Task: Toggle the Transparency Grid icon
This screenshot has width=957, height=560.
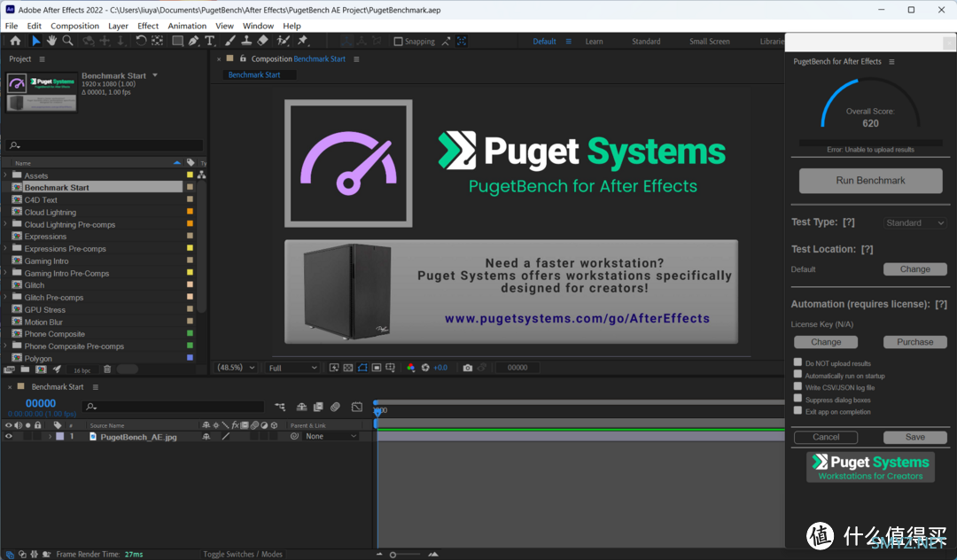Action: click(x=348, y=368)
